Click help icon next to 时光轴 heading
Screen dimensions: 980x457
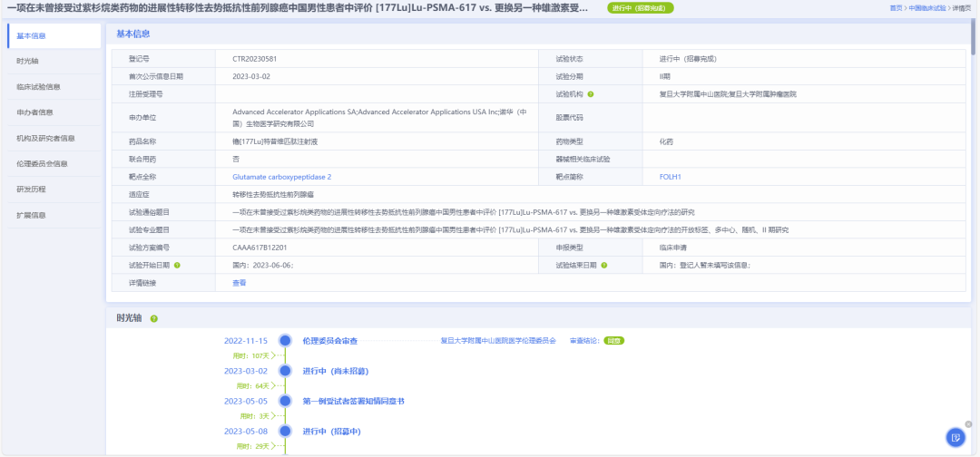154,318
